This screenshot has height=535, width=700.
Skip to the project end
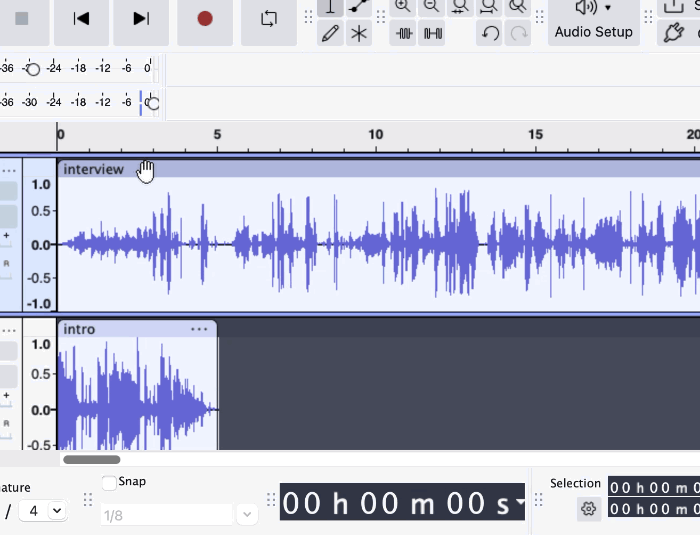141,19
